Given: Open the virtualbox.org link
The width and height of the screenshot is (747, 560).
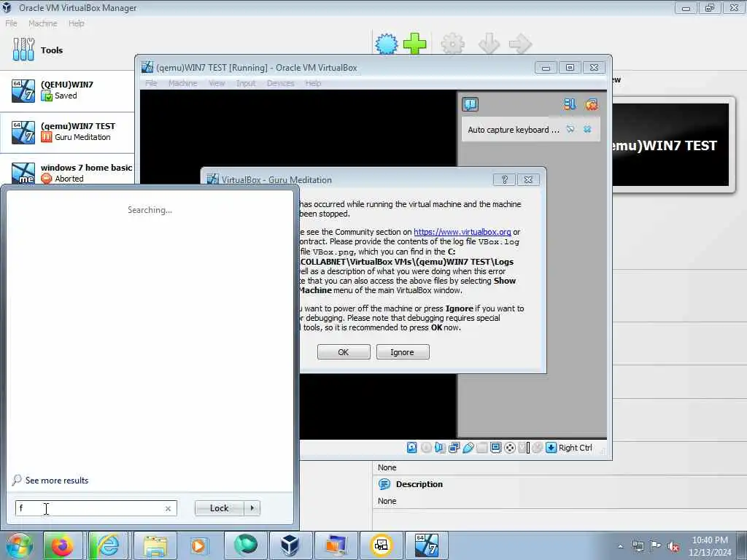Looking at the screenshot, I should pyautogui.click(x=462, y=232).
